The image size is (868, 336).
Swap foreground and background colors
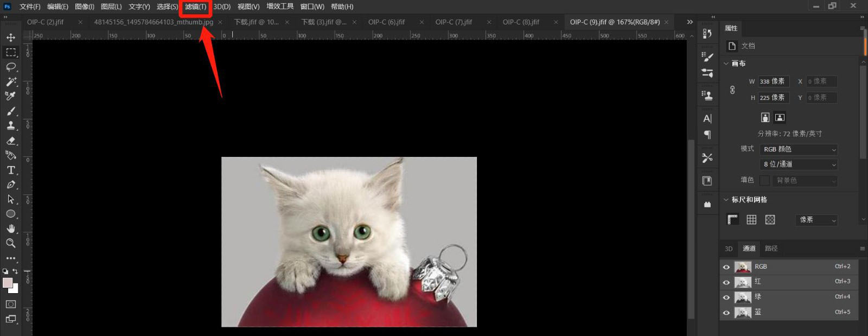click(15, 271)
